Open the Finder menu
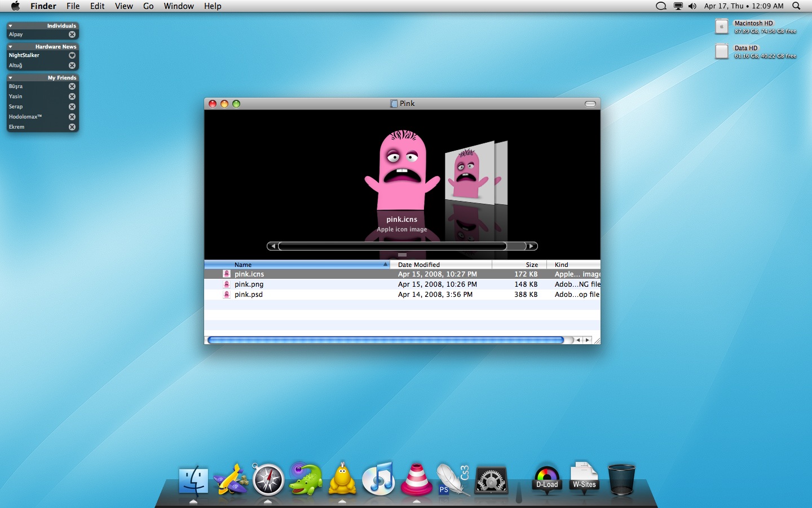The width and height of the screenshot is (812, 508). [x=43, y=6]
